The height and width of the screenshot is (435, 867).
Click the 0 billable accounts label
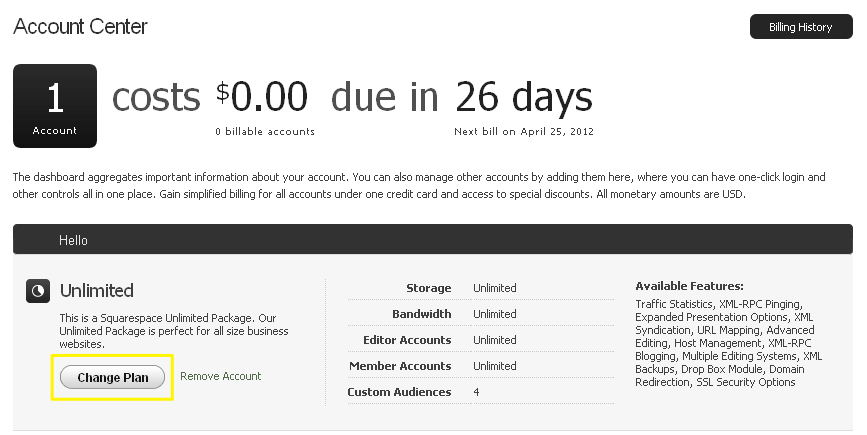coord(264,131)
